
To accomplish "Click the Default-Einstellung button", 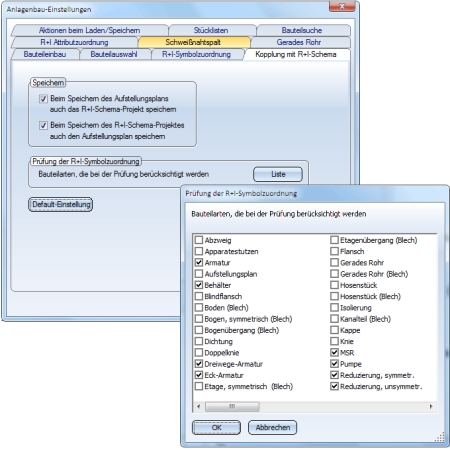I will (x=61, y=204).
